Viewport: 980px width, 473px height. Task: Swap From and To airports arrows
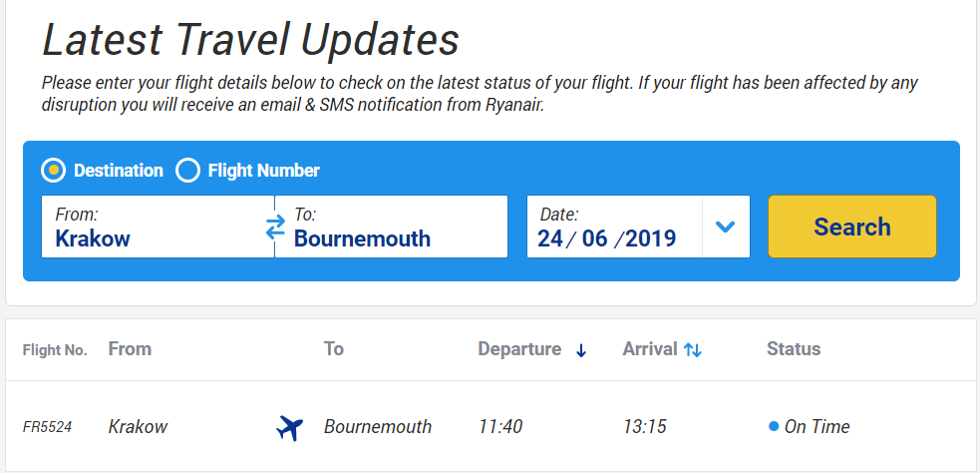[x=275, y=228]
